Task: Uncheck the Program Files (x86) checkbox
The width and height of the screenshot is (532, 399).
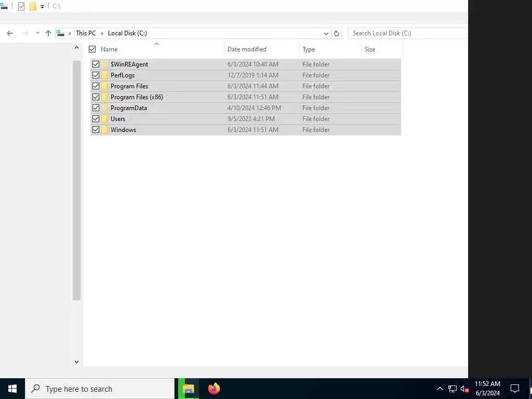Action: pyautogui.click(x=96, y=97)
